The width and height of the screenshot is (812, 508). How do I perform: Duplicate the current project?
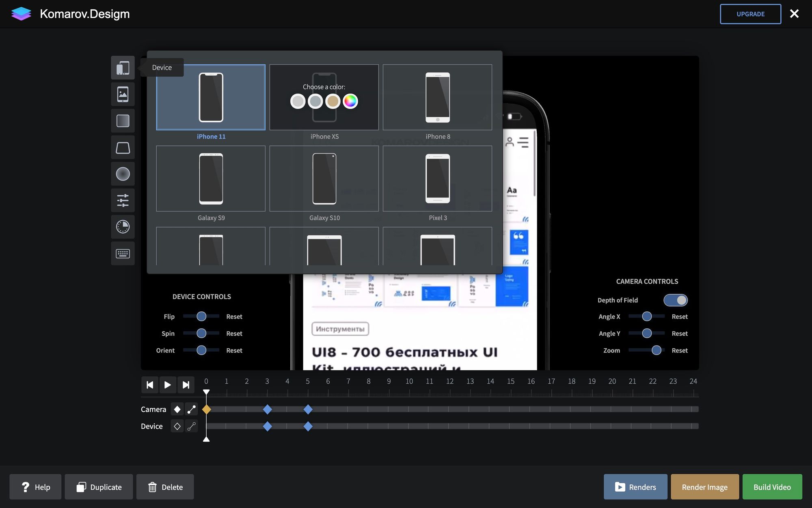point(99,487)
